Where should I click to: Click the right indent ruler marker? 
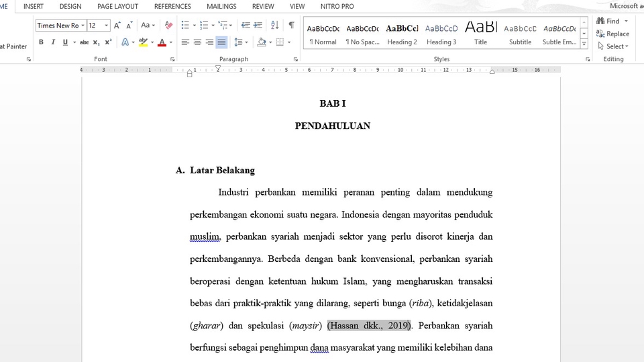tap(492, 72)
